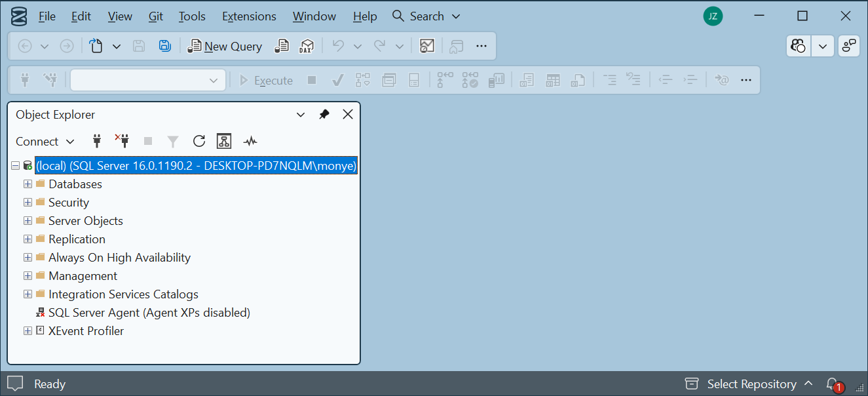Open the View menu
Image resolution: width=868 pixels, height=396 pixels.
(120, 16)
